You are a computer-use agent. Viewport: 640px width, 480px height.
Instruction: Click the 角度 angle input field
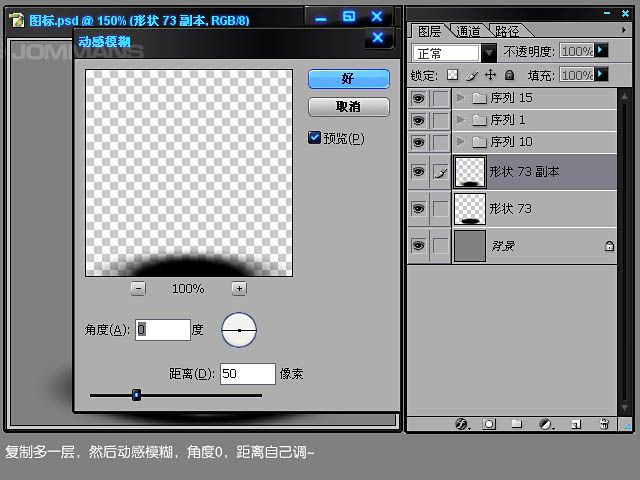[163, 330]
